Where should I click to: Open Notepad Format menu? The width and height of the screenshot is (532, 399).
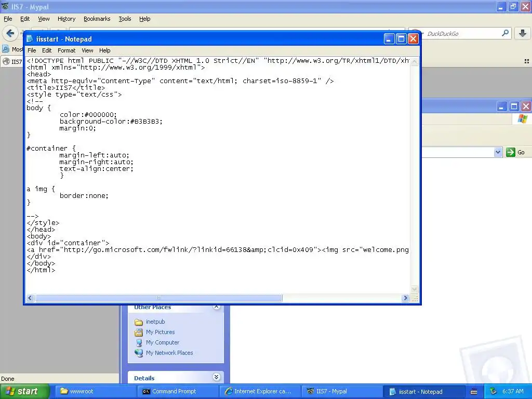click(x=66, y=50)
